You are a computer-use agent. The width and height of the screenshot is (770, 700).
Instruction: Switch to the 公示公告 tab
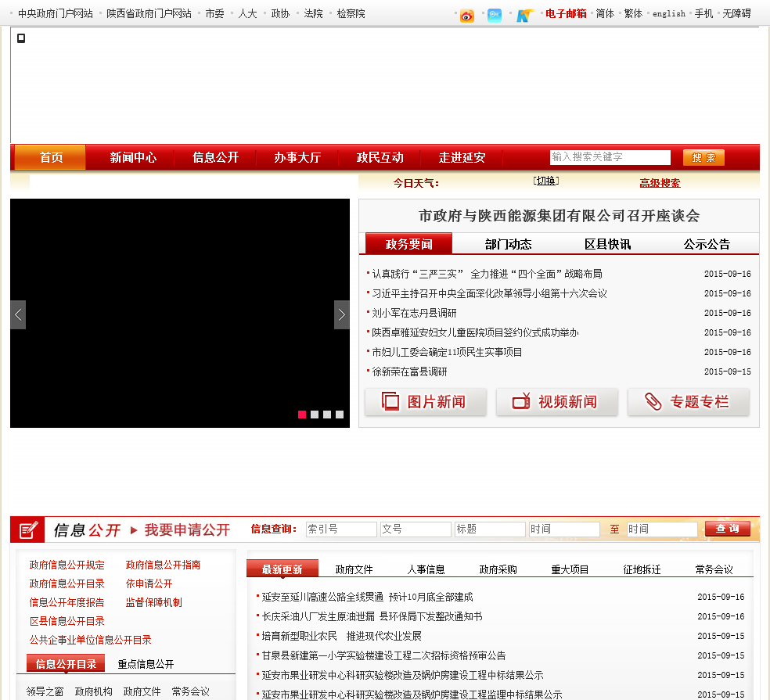[707, 244]
